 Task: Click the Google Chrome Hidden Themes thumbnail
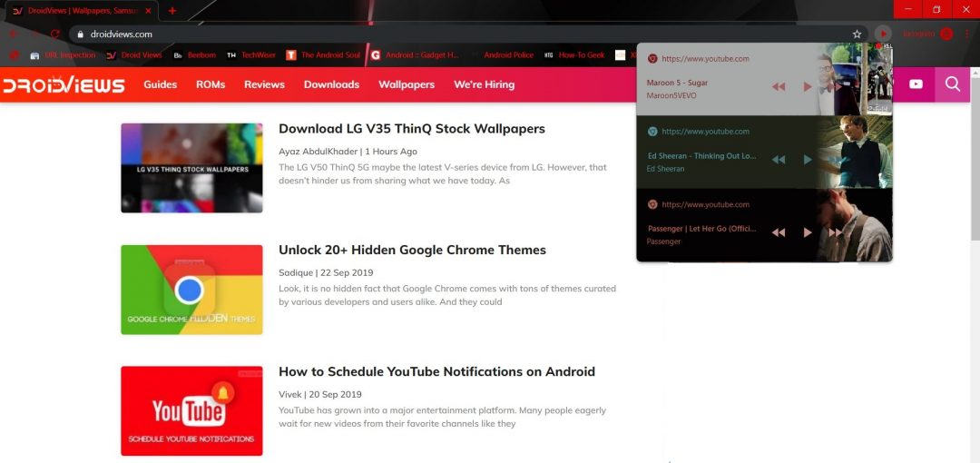(191, 290)
